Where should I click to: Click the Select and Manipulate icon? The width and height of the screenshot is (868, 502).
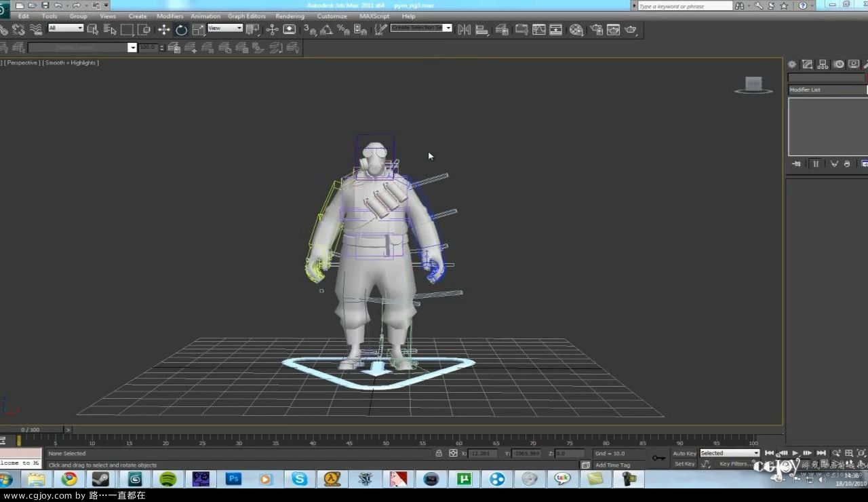click(x=272, y=29)
